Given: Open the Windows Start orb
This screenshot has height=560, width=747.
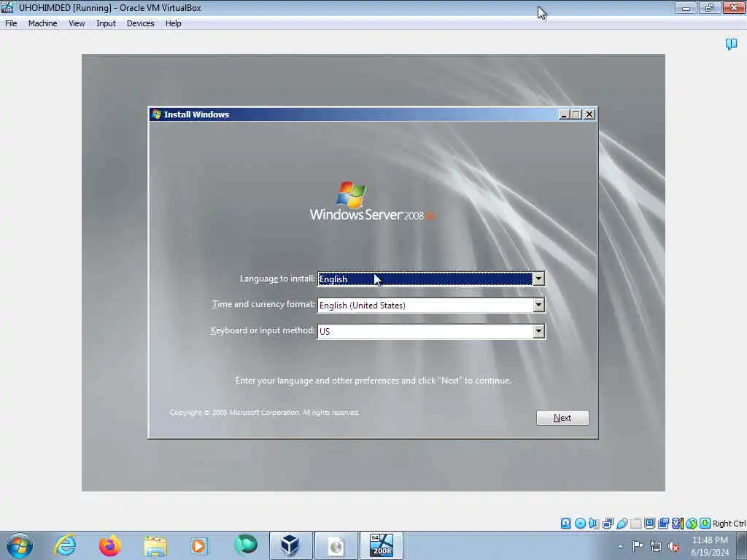Looking at the screenshot, I should (x=20, y=545).
